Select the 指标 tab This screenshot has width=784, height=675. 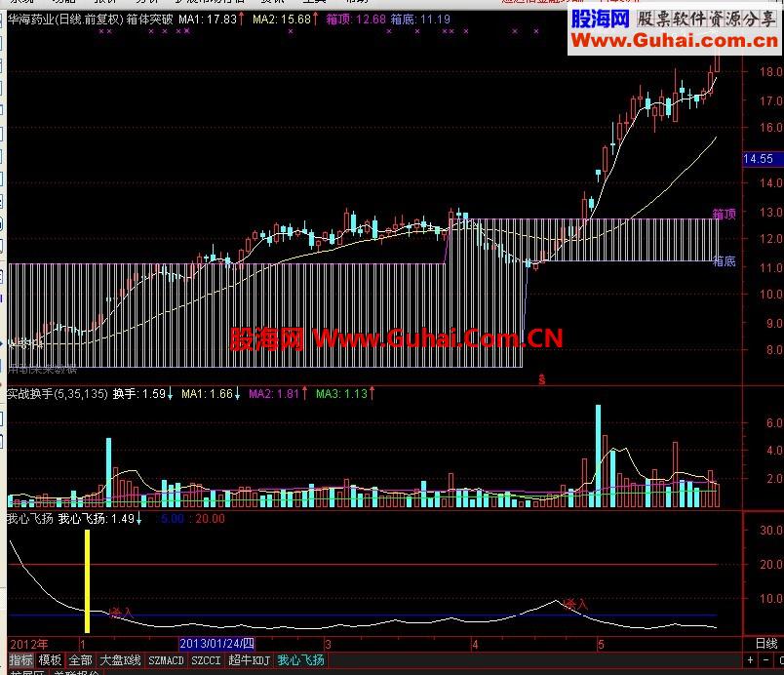(20, 660)
